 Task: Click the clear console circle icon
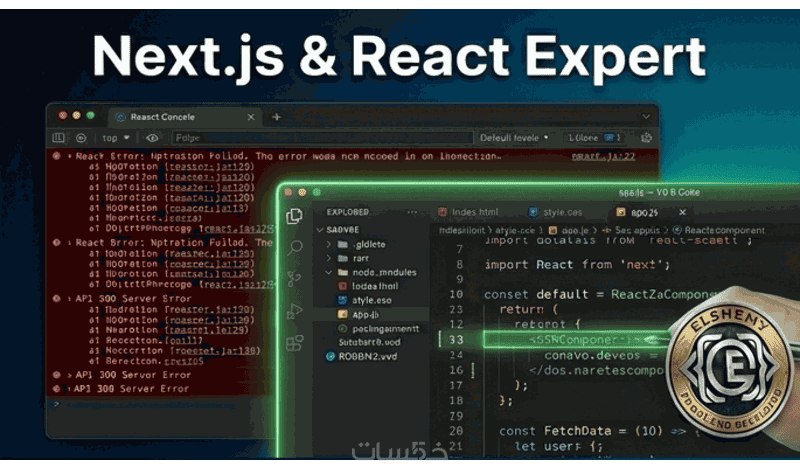[81, 138]
